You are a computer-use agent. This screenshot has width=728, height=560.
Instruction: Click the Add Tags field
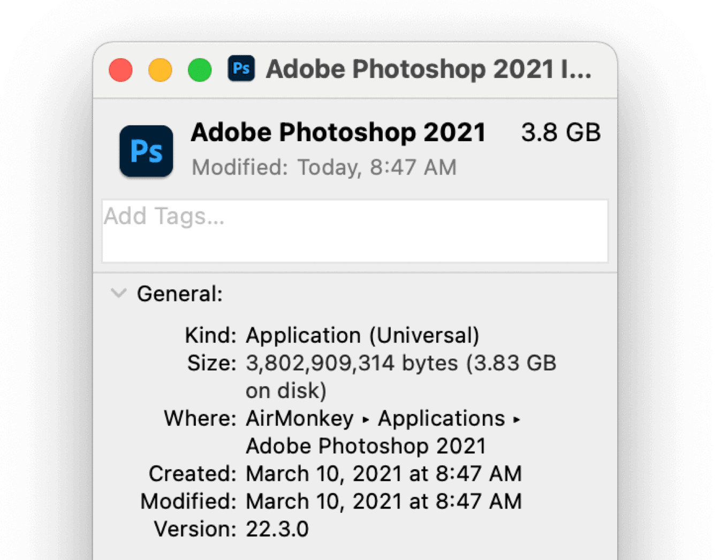click(355, 231)
